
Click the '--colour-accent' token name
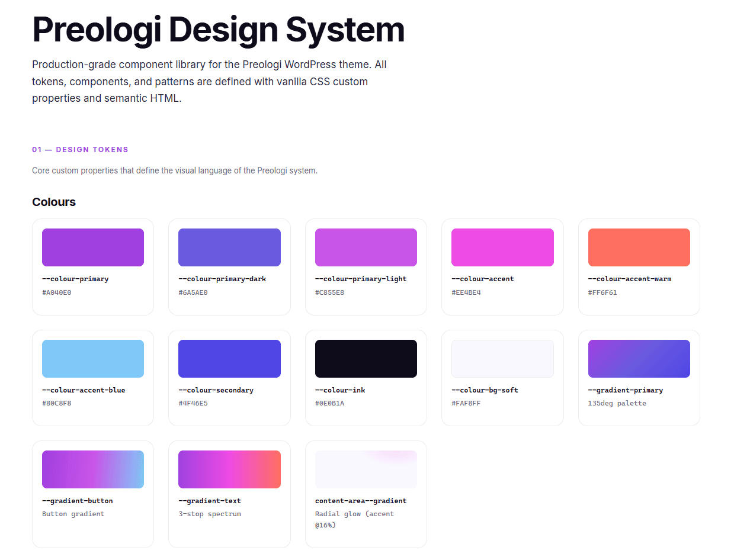(x=483, y=279)
